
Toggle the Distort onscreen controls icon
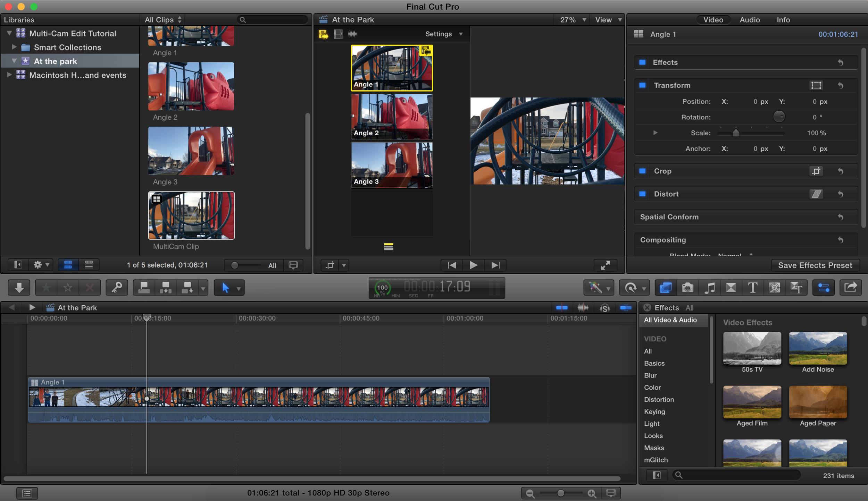coord(816,194)
